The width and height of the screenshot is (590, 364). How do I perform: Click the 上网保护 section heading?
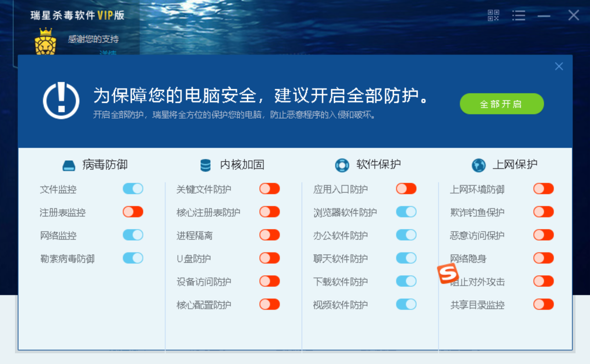515,165
